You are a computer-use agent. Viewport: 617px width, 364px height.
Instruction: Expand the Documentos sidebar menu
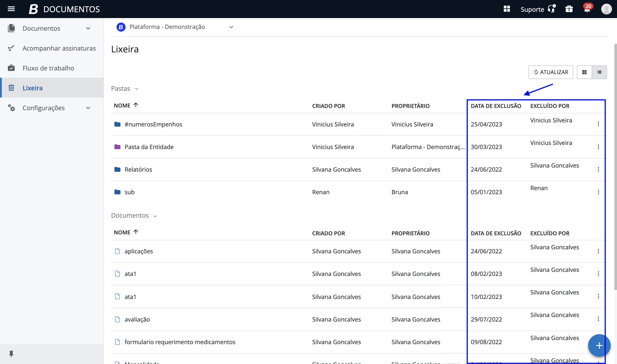(88, 28)
